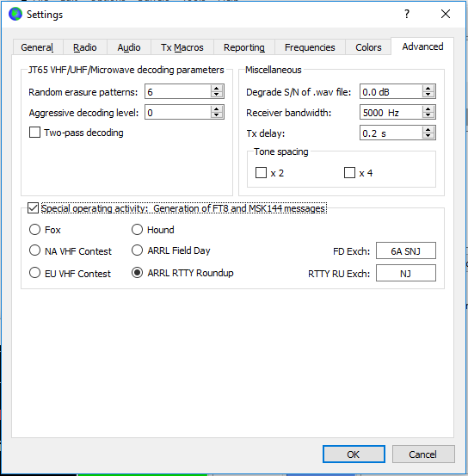
Task: Uncheck Special operating activity checkbox
Action: click(33, 208)
